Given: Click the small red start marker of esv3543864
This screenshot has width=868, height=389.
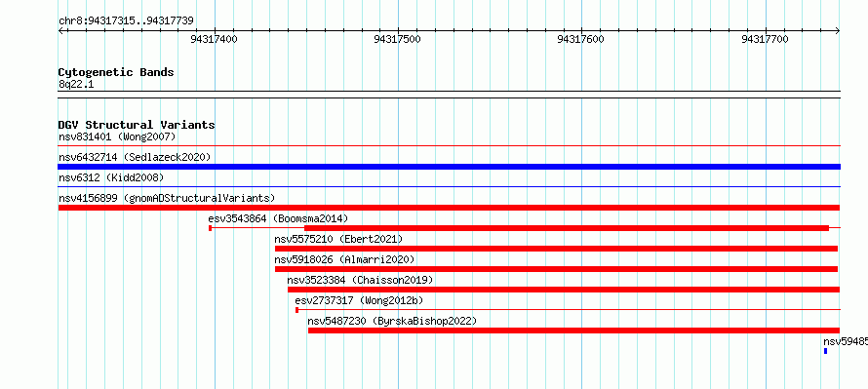Looking at the screenshot, I should 211,228.
